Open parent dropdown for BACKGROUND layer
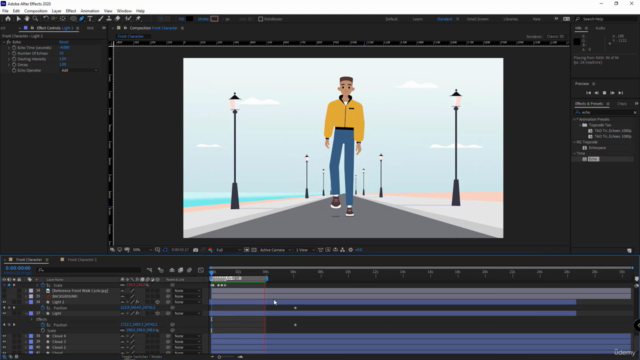Viewport: 640px width, 360px height. point(188,296)
